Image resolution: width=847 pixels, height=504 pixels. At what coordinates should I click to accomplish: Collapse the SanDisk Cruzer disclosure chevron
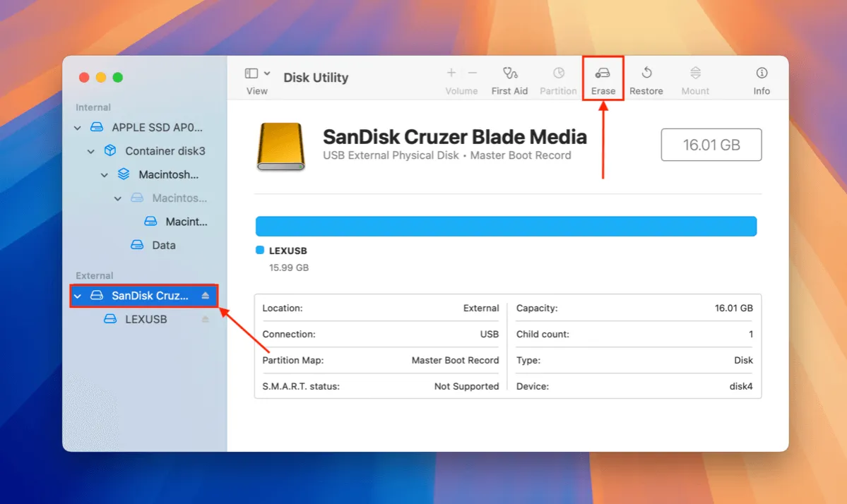coord(78,296)
